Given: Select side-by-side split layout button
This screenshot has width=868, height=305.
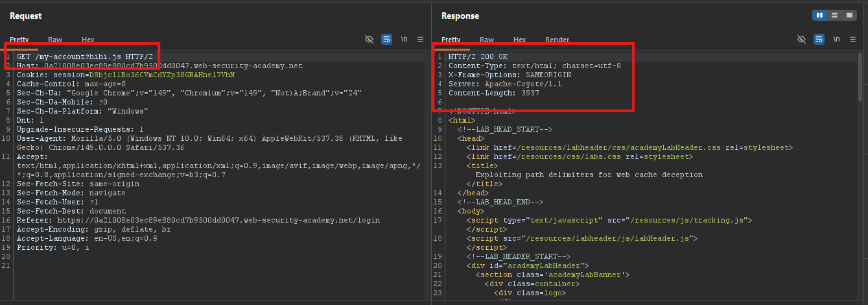Looking at the screenshot, I should 820,15.
